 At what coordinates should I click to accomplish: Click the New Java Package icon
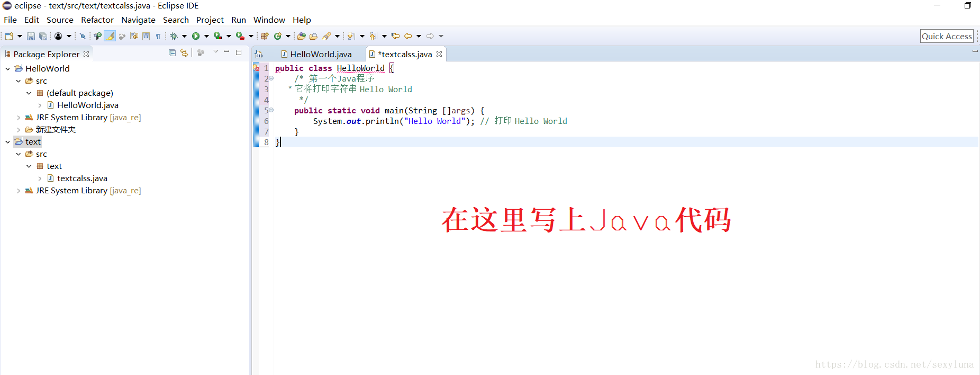click(265, 36)
